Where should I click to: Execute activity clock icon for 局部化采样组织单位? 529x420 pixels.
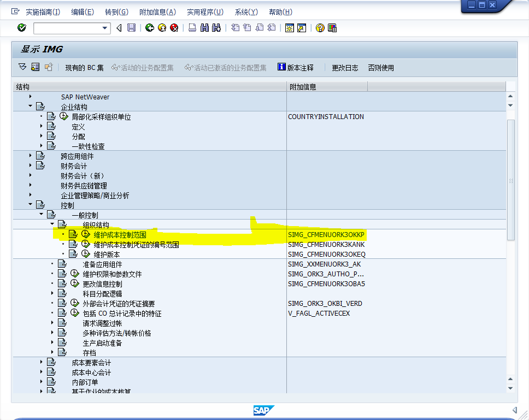64,116
